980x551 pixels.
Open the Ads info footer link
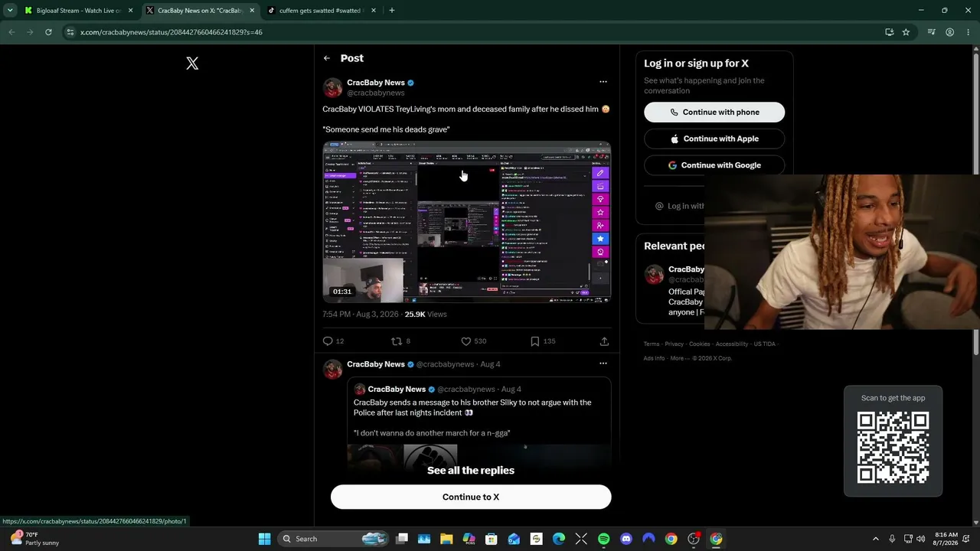click(x=654, y=358)
